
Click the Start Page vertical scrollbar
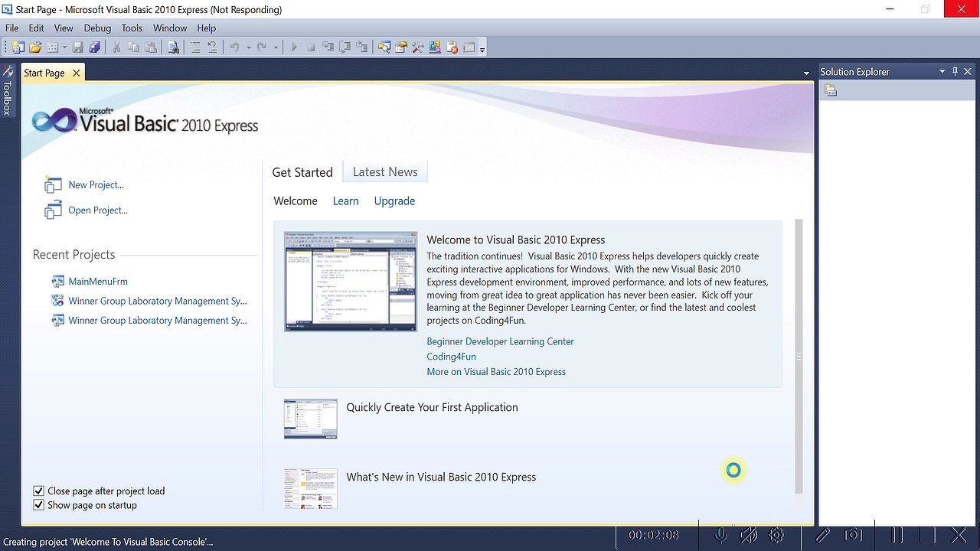pos(799,357)
